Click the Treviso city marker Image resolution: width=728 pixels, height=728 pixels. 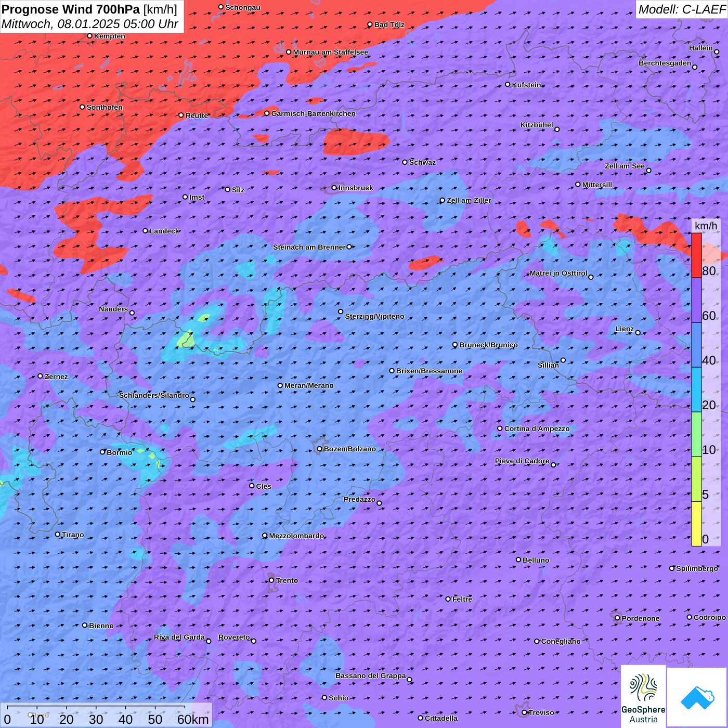525,712
